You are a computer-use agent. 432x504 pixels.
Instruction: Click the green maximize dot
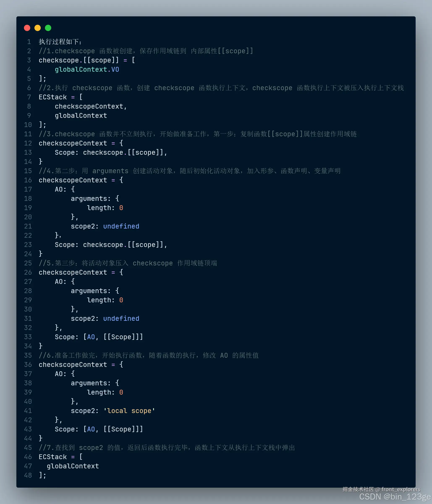[x=48, y=28]
